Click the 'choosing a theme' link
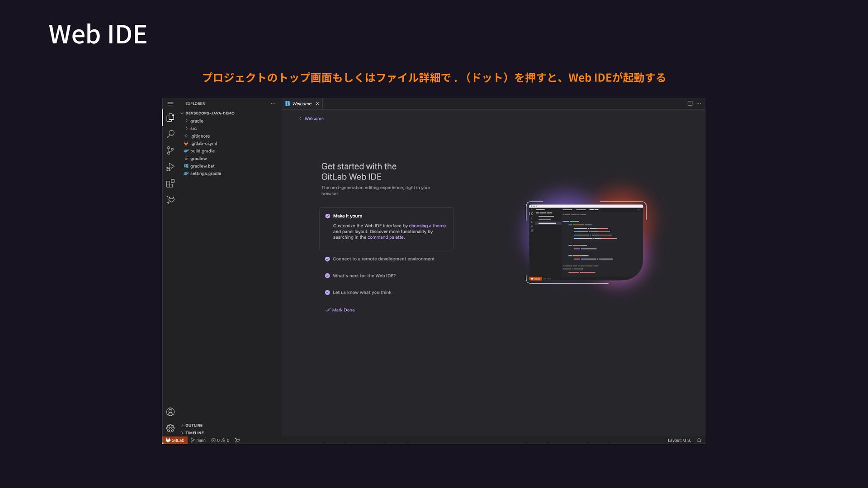 coord(427,225)
